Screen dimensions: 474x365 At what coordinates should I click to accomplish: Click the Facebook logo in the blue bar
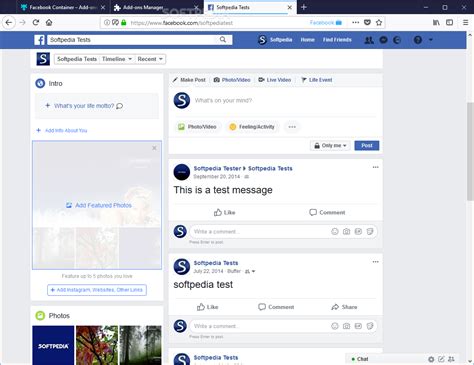click(x=39, y=40)
